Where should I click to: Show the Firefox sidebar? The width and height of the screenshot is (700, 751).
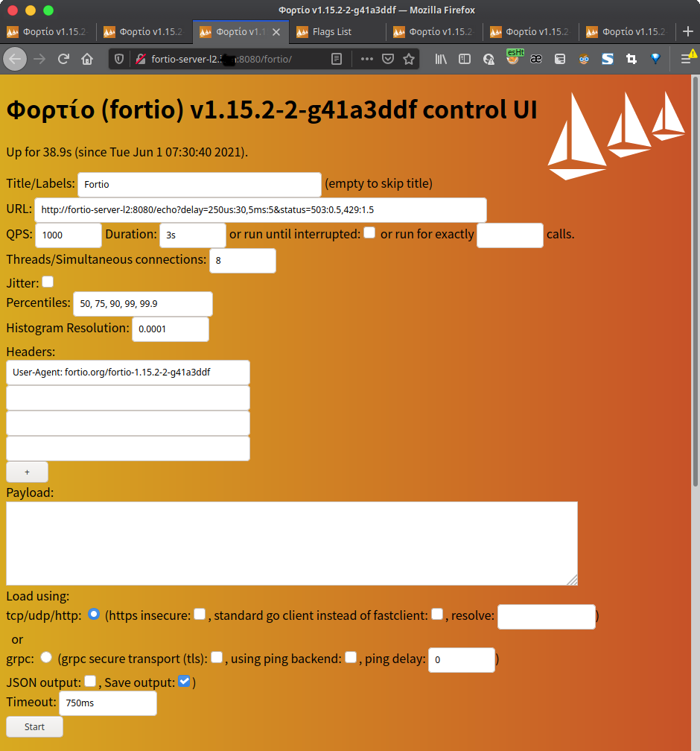pyautogui.click(x=464, y=59)
